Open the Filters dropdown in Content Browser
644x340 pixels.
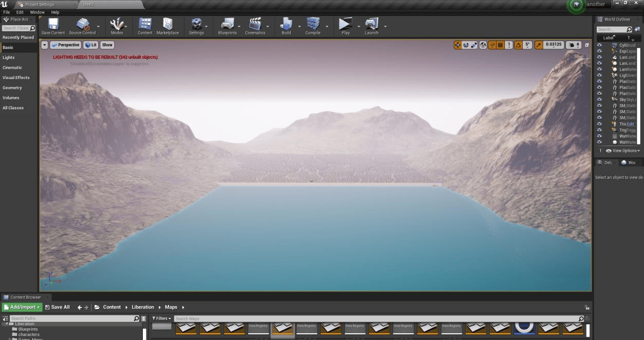tap(161, 318)
